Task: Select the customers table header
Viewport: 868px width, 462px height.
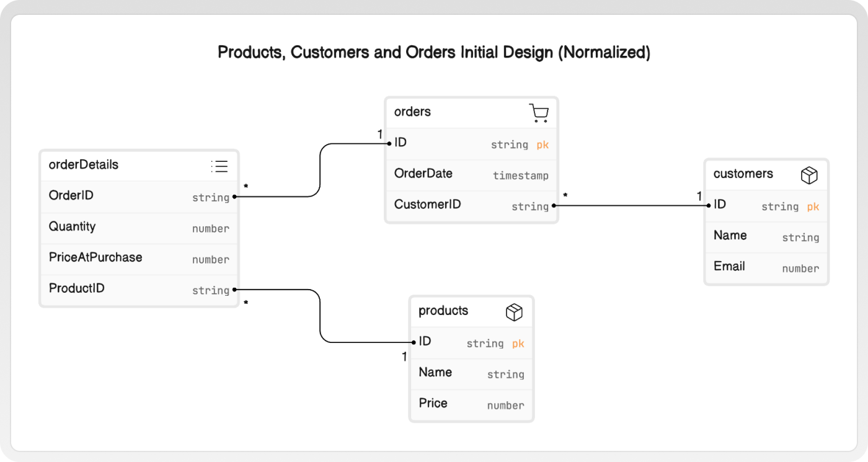Action: coord(742,174)
